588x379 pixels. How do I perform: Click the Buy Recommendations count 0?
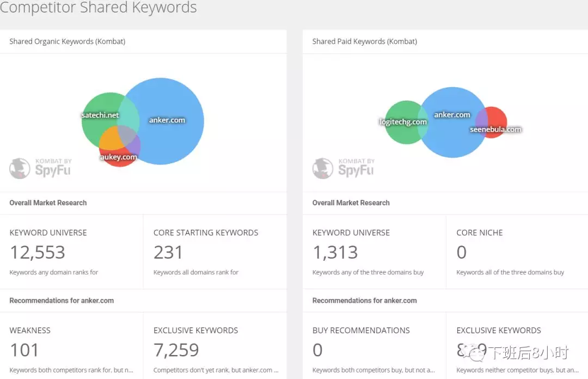click(317, 350)
